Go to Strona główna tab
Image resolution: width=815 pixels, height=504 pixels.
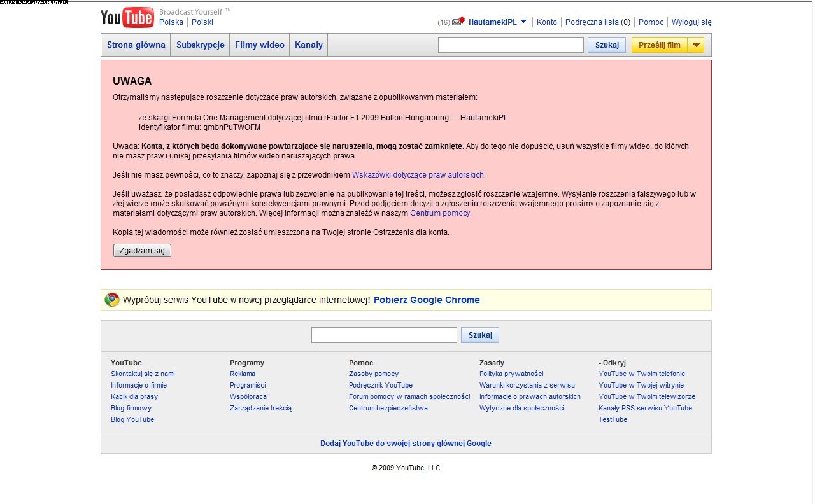[x=136, y=45]
